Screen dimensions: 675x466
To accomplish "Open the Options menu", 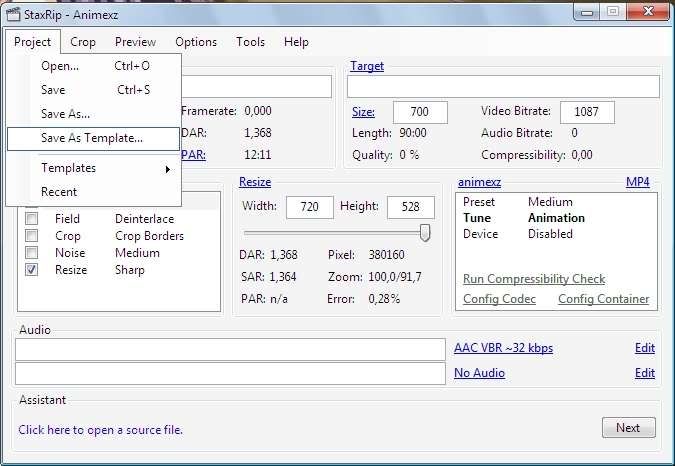I will tap(196, 42).
